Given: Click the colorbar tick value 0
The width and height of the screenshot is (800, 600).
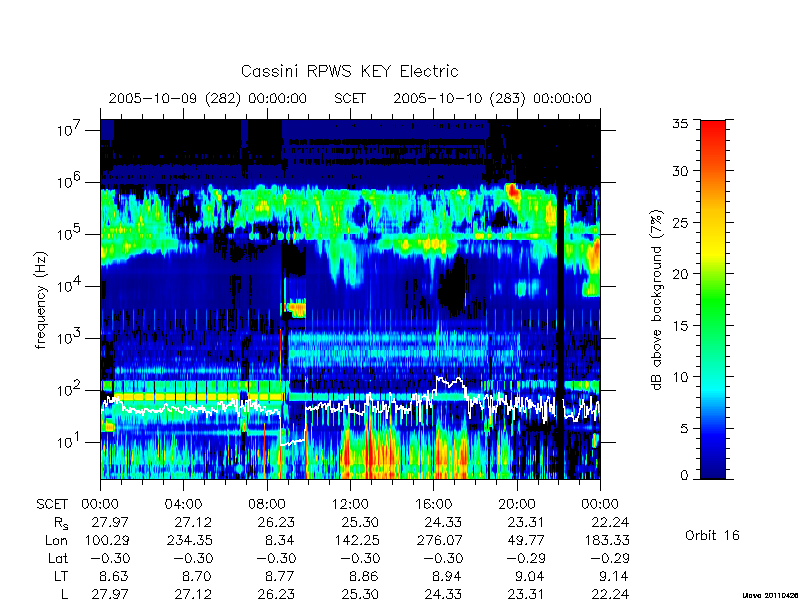Looking at the screenshot, I should click(x=684, y=475).
